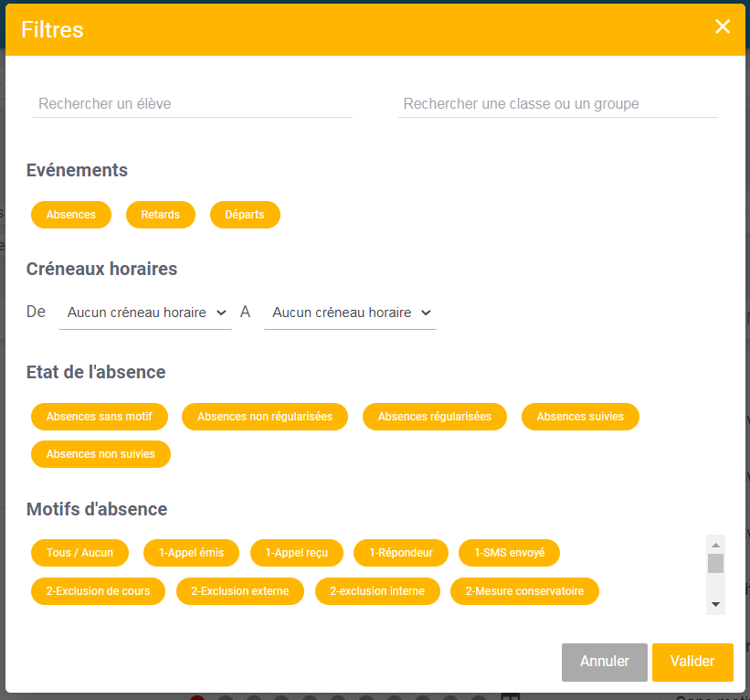
Task: Toggle Absences non régularisées filter
Action: point(265,417)
